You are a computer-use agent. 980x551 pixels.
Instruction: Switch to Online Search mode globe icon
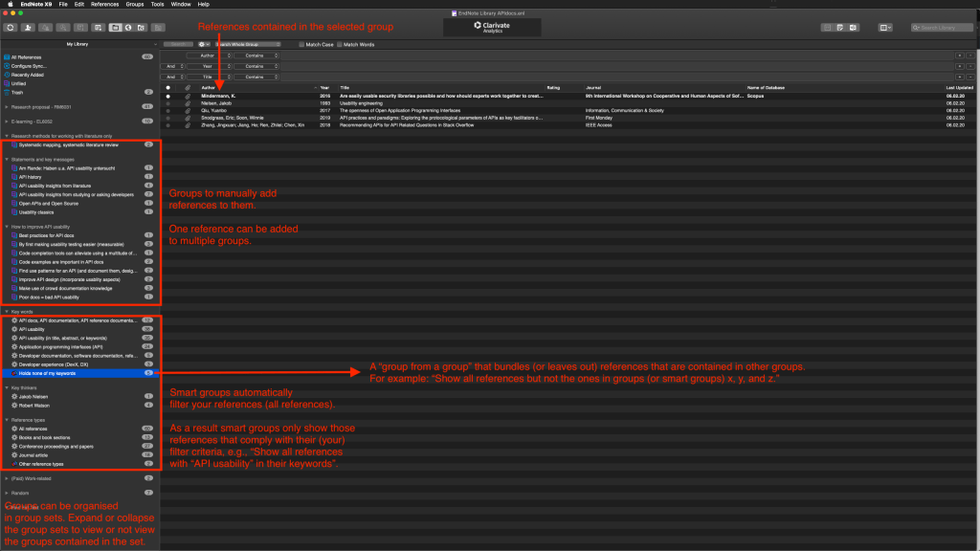pyautogui.click(x=127, y=28)
